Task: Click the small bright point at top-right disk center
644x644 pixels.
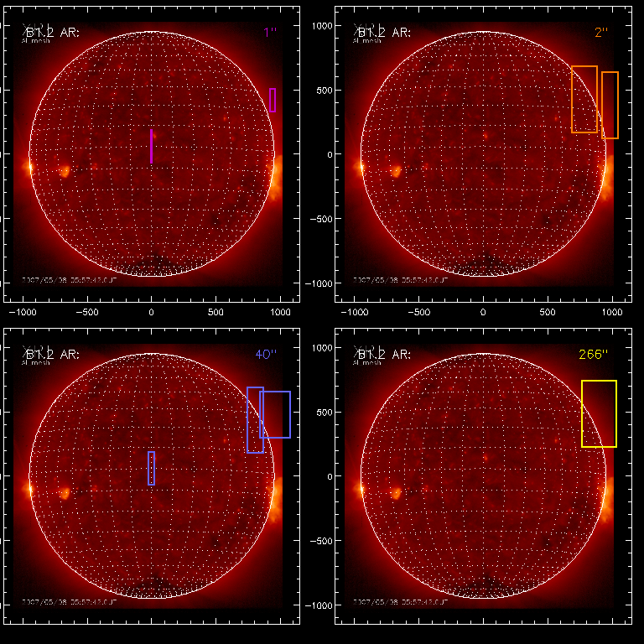Action: click(484, 134)
